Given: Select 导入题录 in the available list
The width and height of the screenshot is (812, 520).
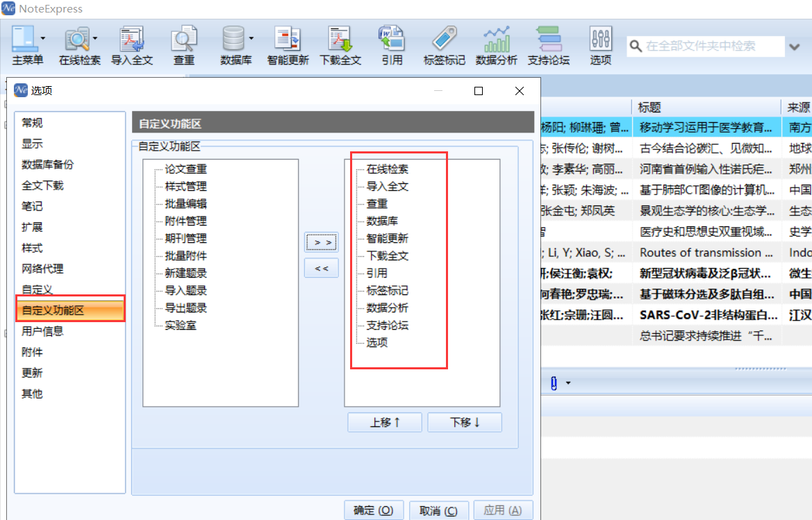Looking at the screenshot, I should tap(185, 290).
